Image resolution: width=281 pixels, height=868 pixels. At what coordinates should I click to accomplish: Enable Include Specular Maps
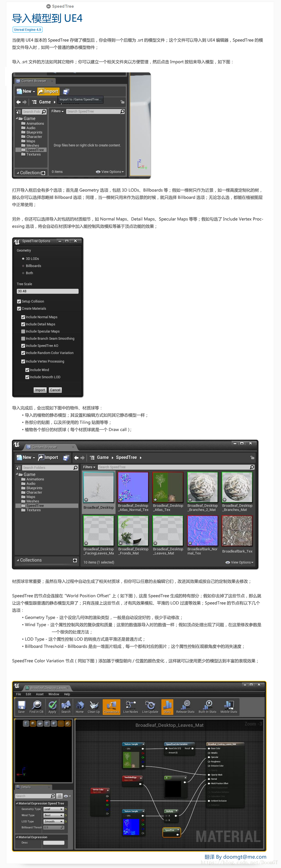coord(23,331)
